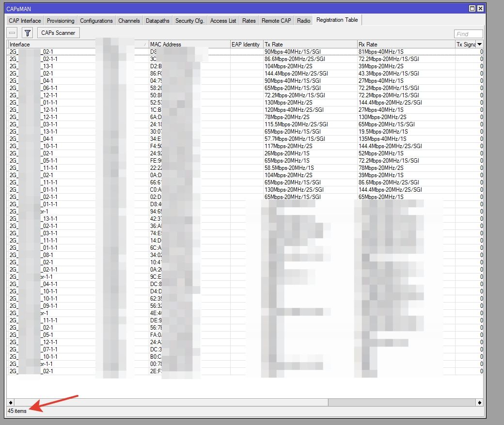Click the 45 items status bar text
This screenshot has height=425, width=504.
17,411
